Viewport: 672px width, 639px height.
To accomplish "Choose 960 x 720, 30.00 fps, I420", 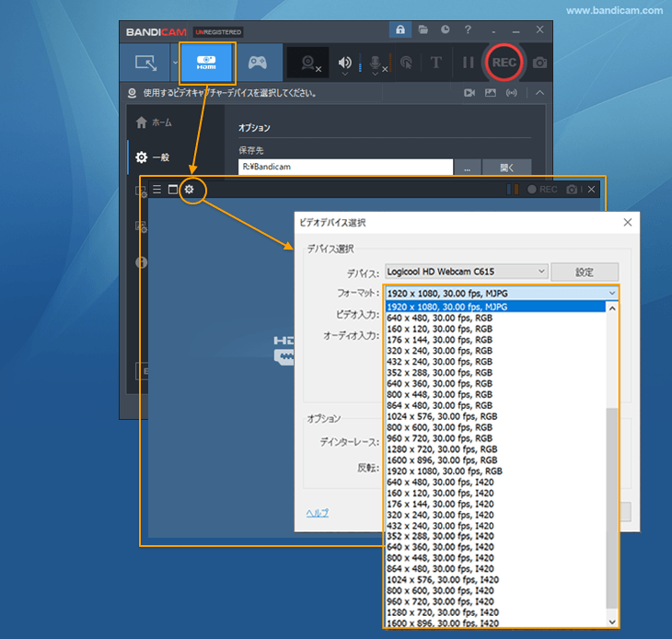I will (495, 602).
